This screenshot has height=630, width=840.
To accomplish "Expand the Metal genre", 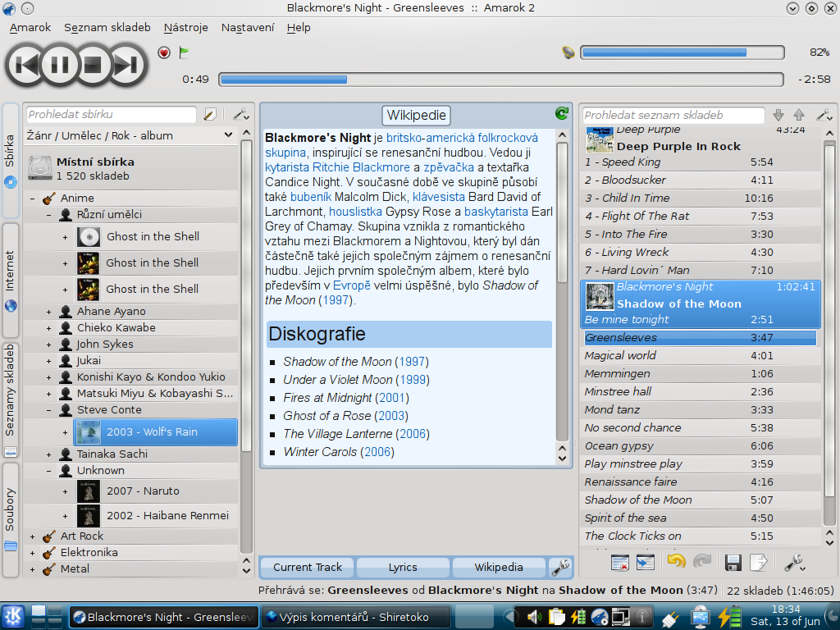I will 32,569.
